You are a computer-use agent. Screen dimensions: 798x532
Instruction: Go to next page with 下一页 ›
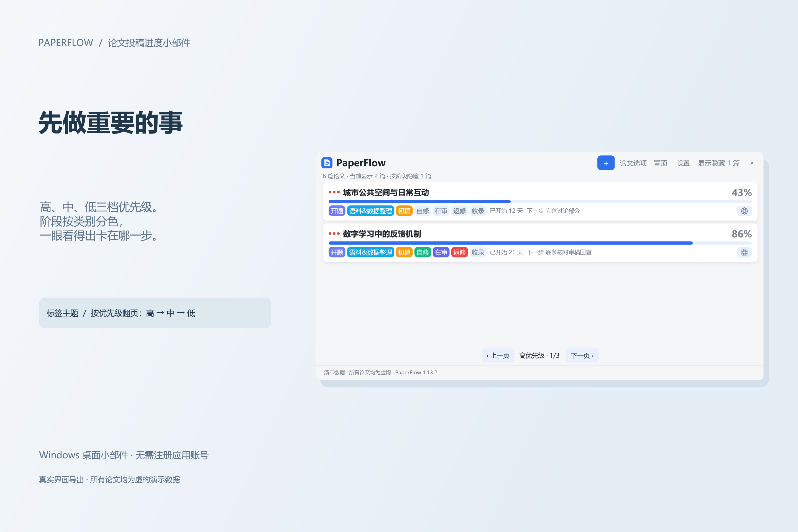(582, 355)
